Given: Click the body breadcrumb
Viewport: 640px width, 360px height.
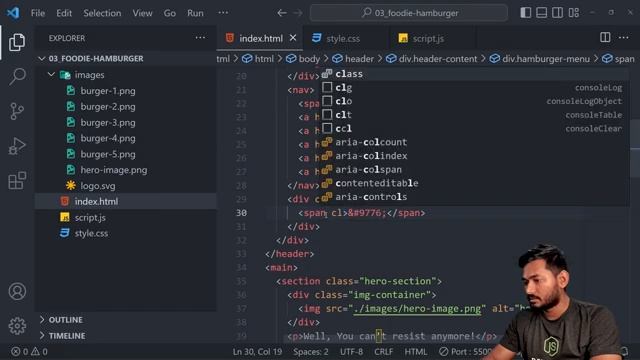Looking at the screenshot, I should point(303,59).
